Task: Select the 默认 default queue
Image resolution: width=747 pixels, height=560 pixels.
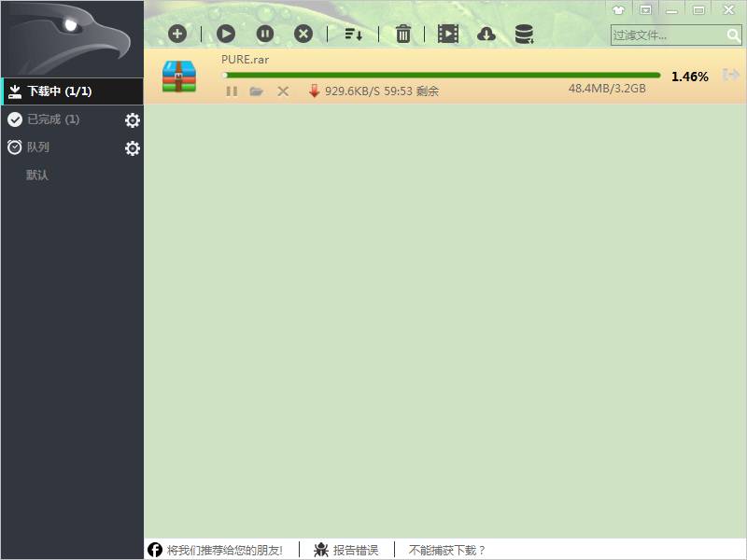Action: click(37, 174)
